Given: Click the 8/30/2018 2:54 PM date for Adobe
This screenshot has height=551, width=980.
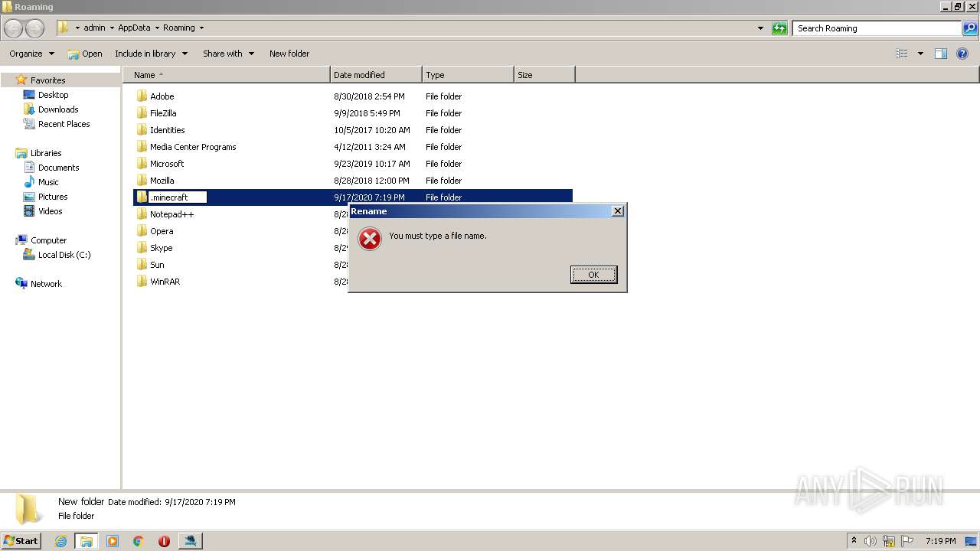Looking at the screenshot, I should click(x=369, y=96).
